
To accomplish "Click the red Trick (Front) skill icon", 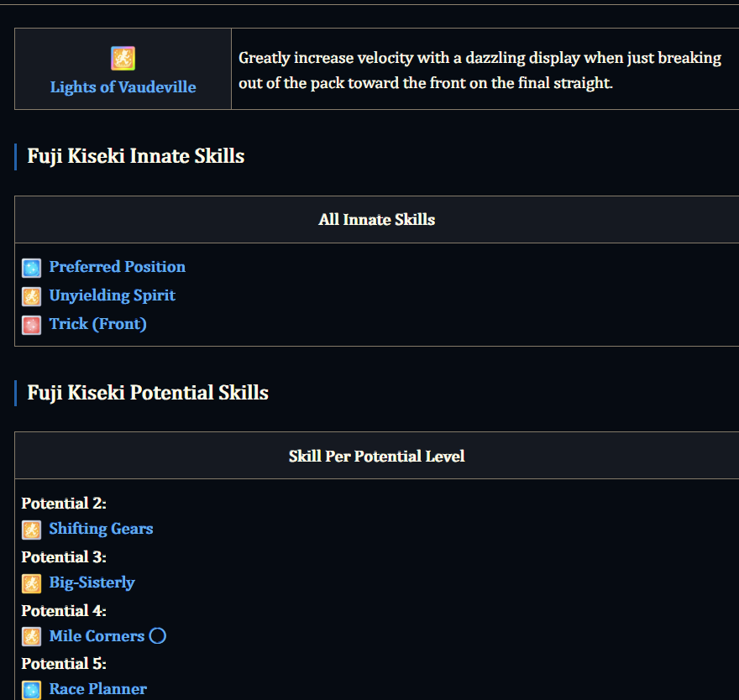I will 32,325.
